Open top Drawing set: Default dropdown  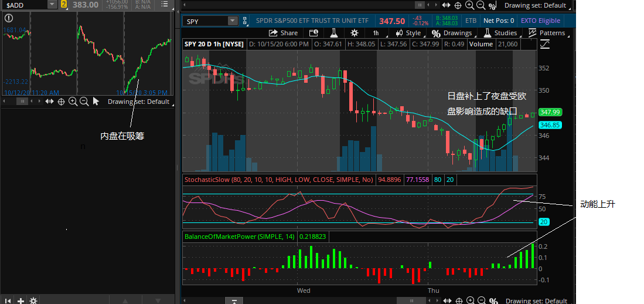[536, 5]
